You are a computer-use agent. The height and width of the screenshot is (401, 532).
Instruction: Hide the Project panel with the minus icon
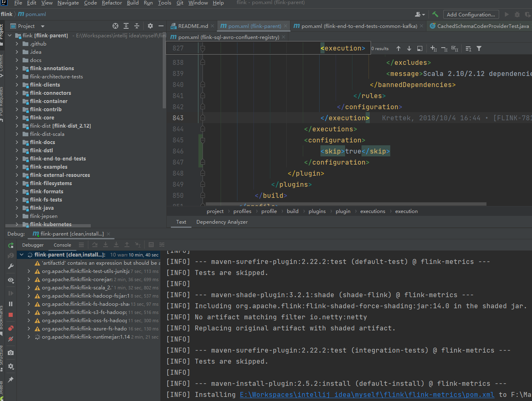(161, 26)
